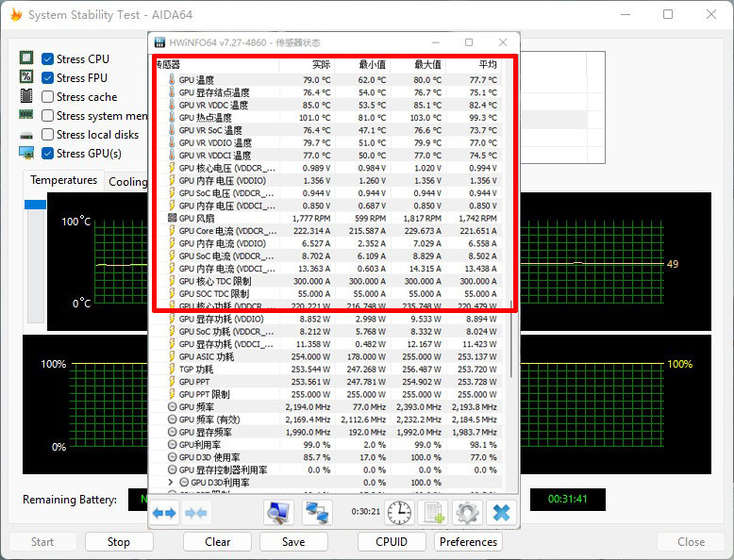
Task: Click the 平均 column header
Action: point(474,64)
